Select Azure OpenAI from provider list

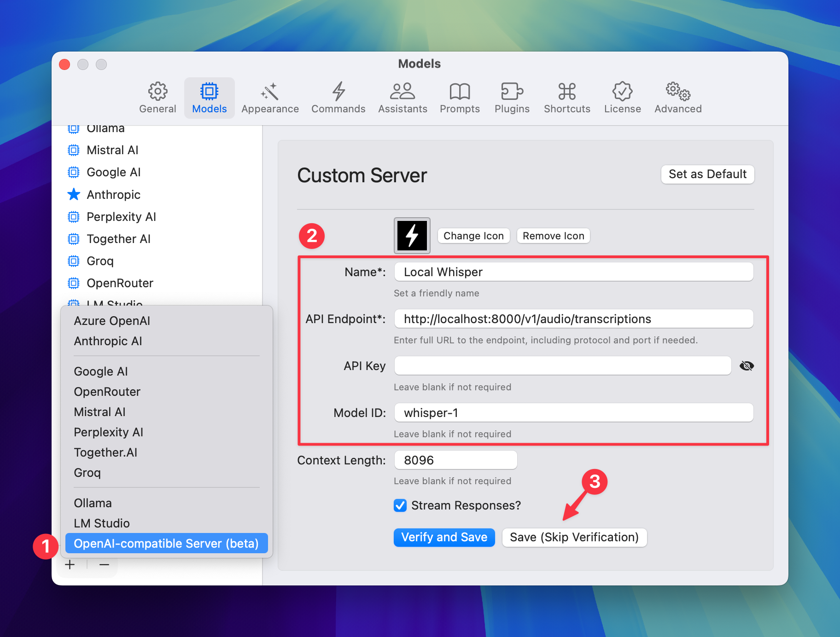112,321
